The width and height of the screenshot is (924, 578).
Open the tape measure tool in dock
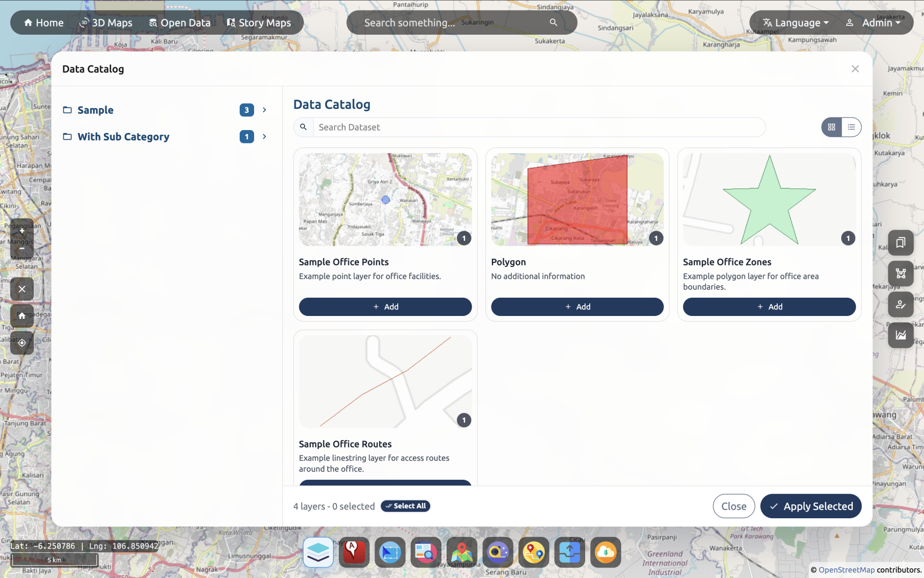coord(498,552)
